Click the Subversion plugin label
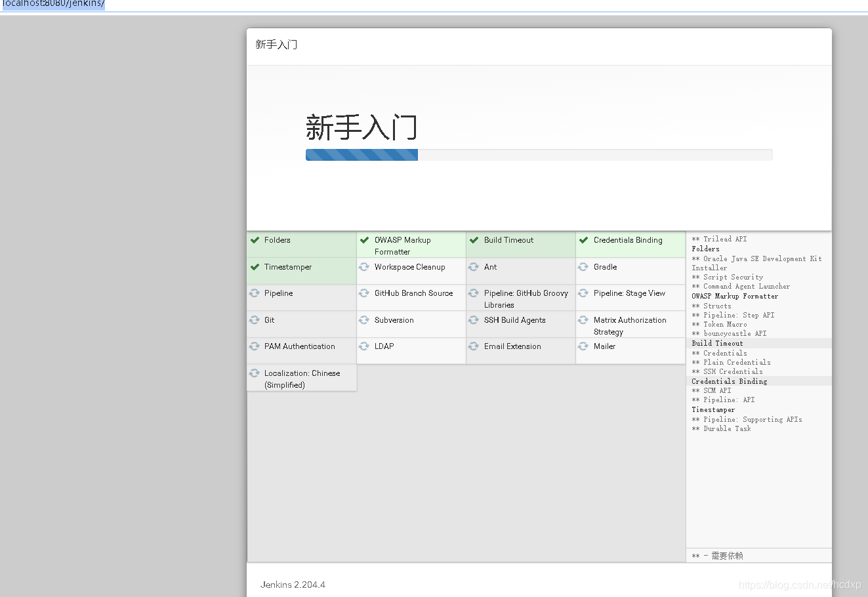The width and height of the screenshot is (868, 597). click(x=394, y=320)
